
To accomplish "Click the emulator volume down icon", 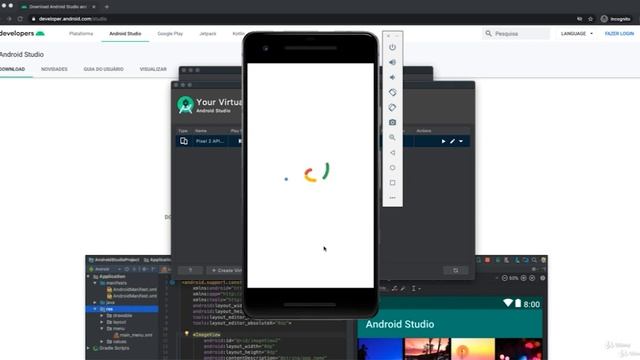I will click(392, 78).
